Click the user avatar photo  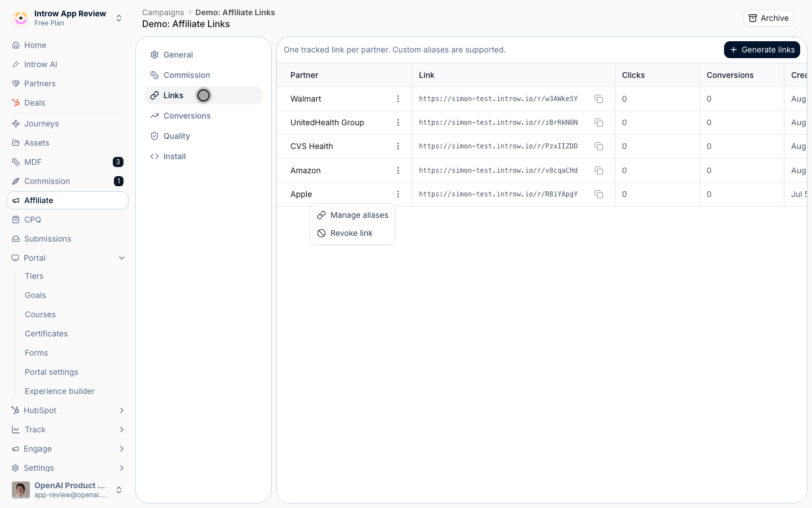pos(21,490)
